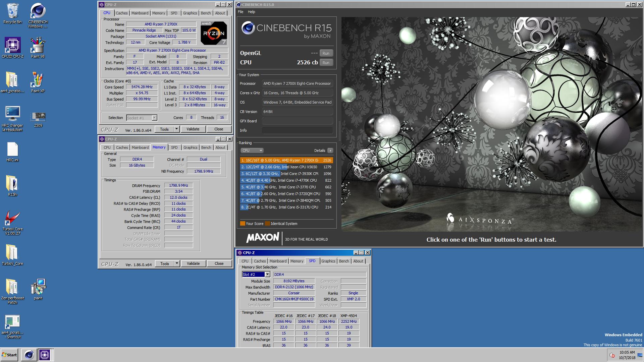Image resolution: width=644 pixels, height=362 pixels.
Task: Click Close button in Memory CPU-Z window
Action: (x=219, y=263)
